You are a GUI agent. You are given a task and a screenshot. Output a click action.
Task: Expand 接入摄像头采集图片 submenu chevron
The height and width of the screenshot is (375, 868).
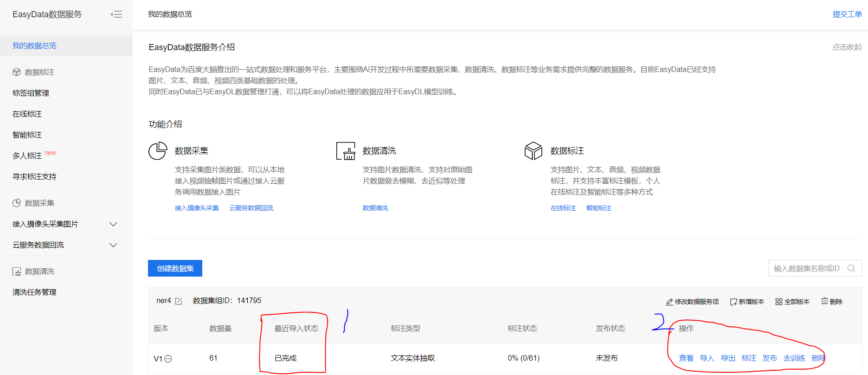(113, 224)
